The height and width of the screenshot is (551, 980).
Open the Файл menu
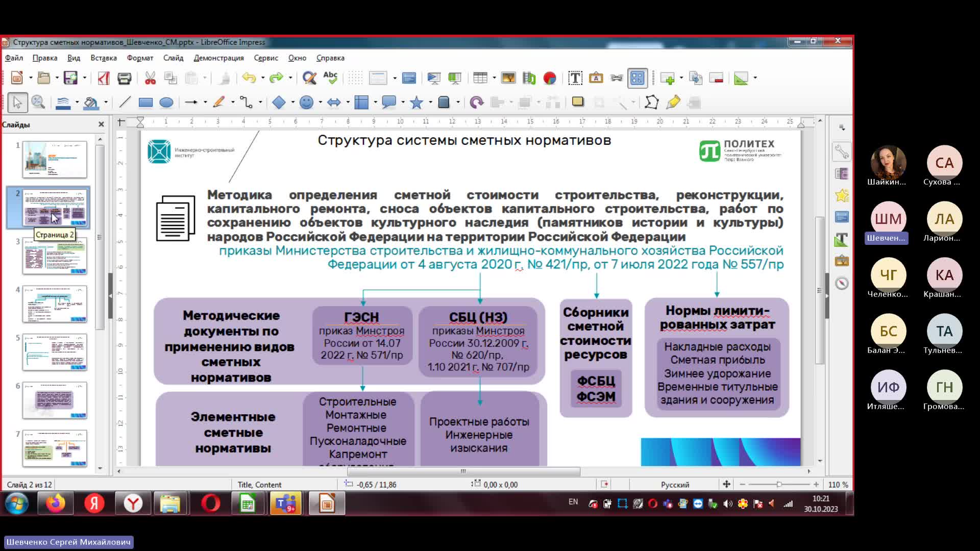tap(14, 58)
